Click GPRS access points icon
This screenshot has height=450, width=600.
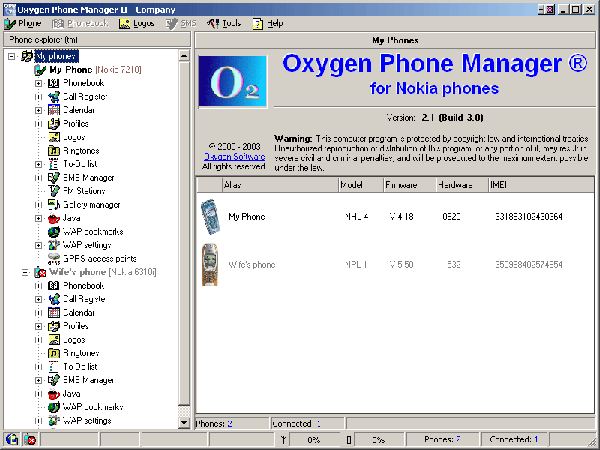pyautogui.click(x=54, y=259)
